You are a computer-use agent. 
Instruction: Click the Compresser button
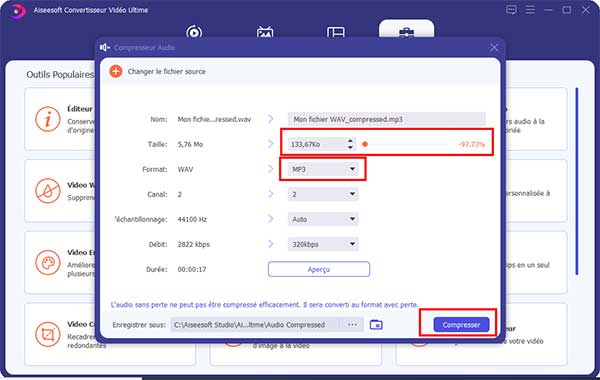click(x=461, y=325)
